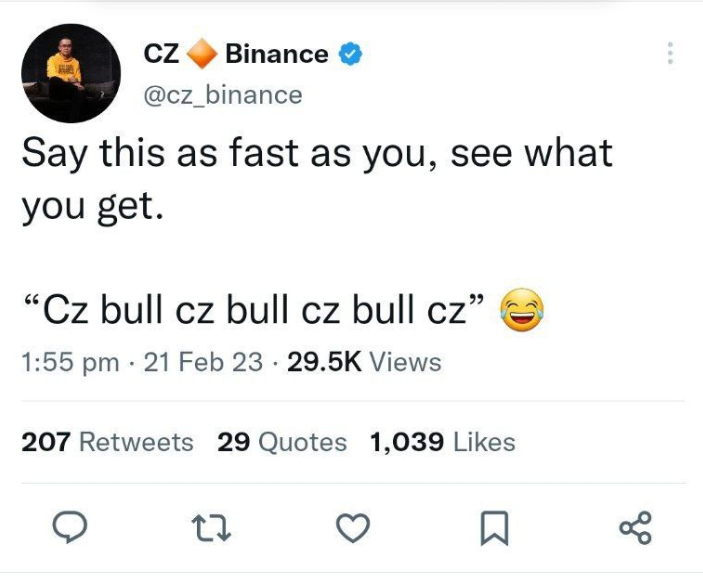Like the tweet with the heart icon
The width and height of the screenshot is (703, 578).
click(352, 527)
